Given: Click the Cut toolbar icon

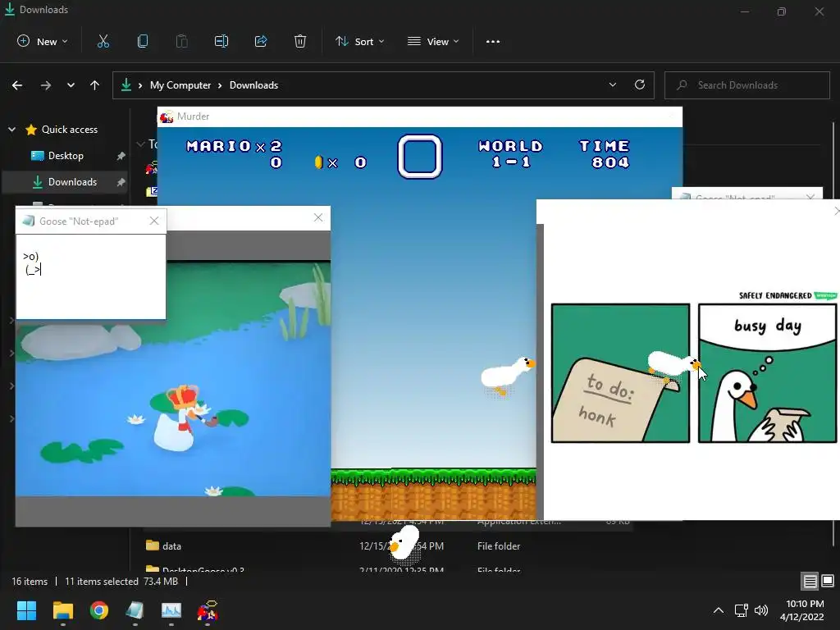Looking at the screenshot, I should [x=103, y=41].
